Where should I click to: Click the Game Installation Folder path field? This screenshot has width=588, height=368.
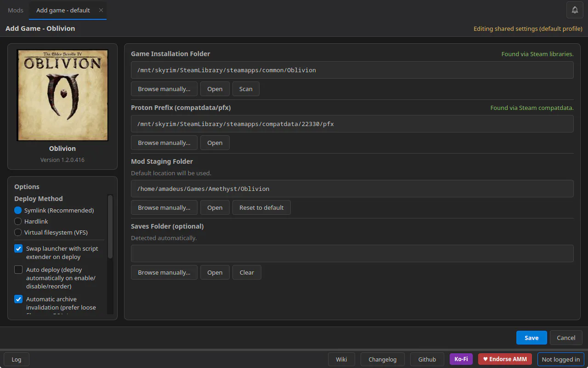tap(352, 70)
